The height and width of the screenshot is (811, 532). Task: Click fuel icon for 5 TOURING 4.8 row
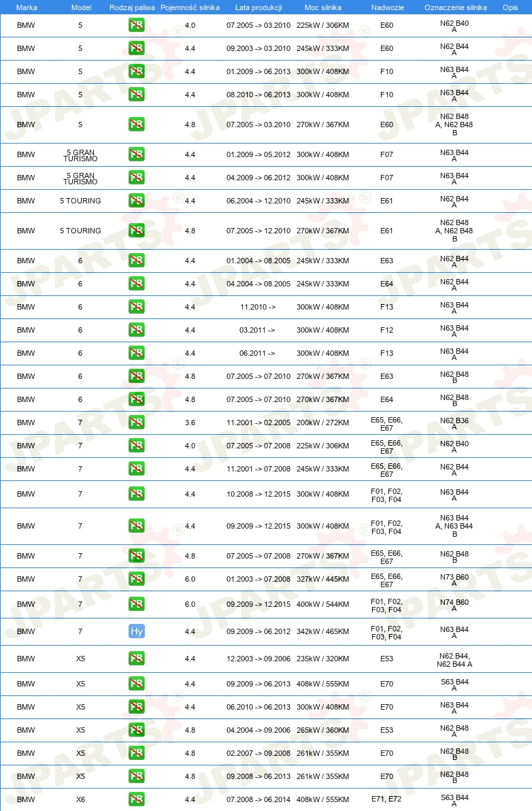137,230
